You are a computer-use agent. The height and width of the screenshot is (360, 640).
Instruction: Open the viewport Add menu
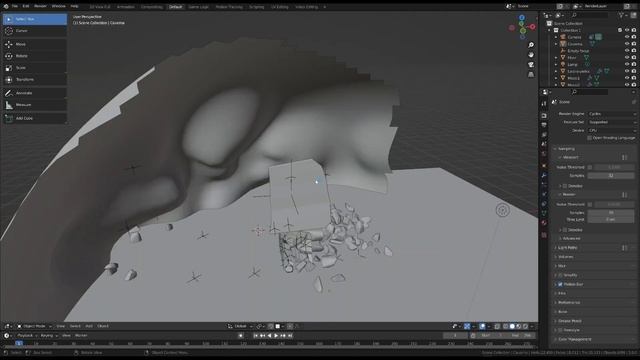click(x=89, y=326)
